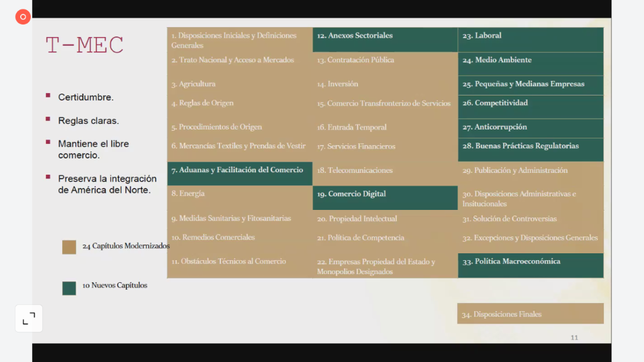The height and width of the screenshot is (362, 644).
Task: Click cell '2. Trato Nacional y Acceso a Mercados'
Action: 240,64
